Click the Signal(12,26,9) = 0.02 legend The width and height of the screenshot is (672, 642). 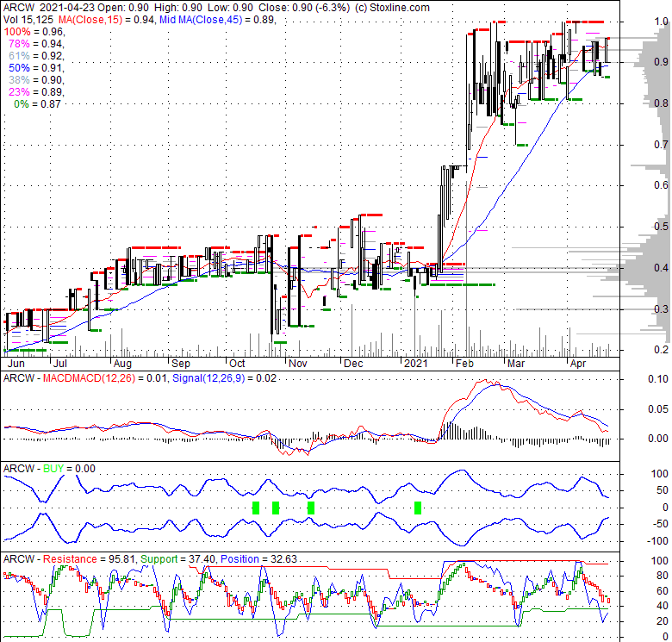point(224,378)
